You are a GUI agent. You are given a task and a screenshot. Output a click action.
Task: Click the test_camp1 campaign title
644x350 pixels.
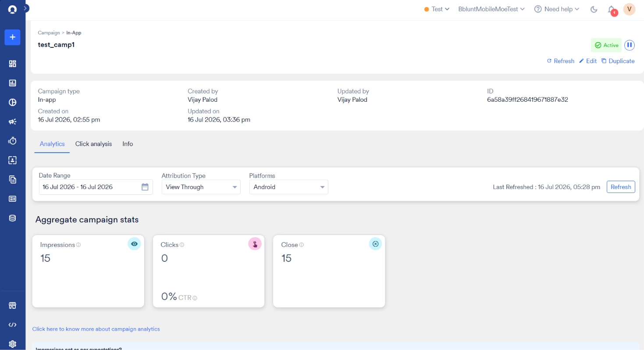56,44
